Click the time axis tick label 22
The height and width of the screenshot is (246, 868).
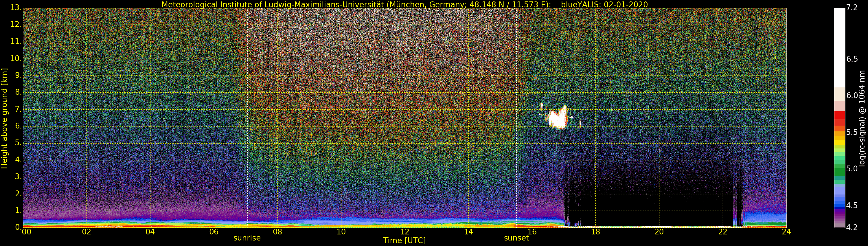pyautogui.click(x=723, y=232)
